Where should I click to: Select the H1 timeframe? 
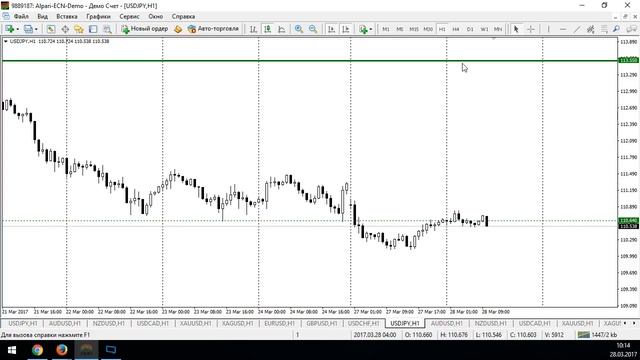pyautogui.click(x=442, y=29)
